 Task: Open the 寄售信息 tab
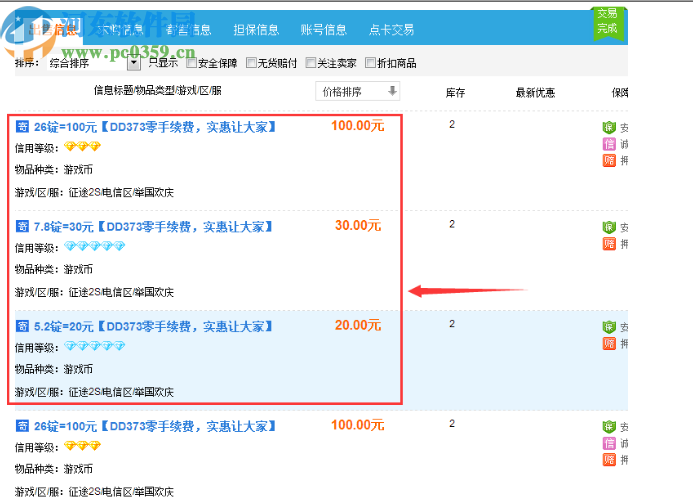coord(189,30)
